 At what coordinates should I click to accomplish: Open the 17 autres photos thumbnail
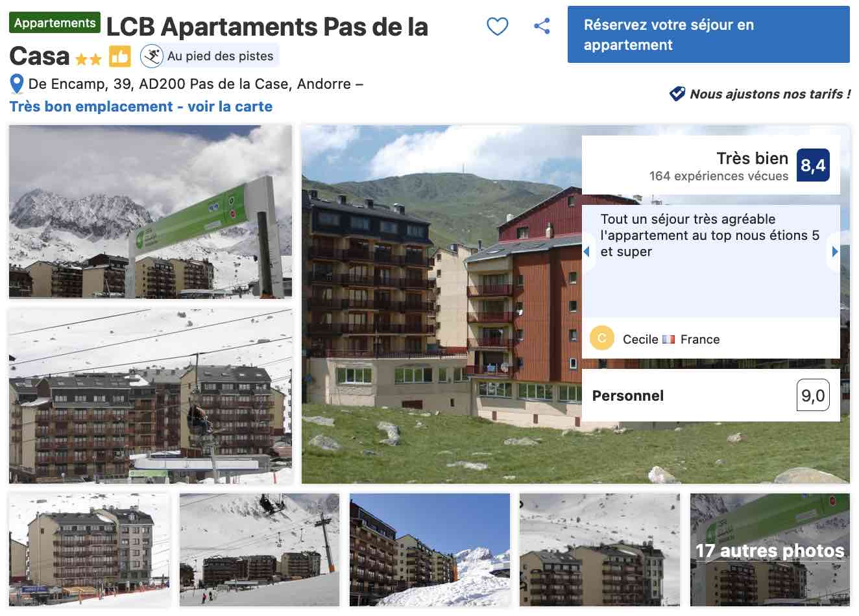(769, 550)
